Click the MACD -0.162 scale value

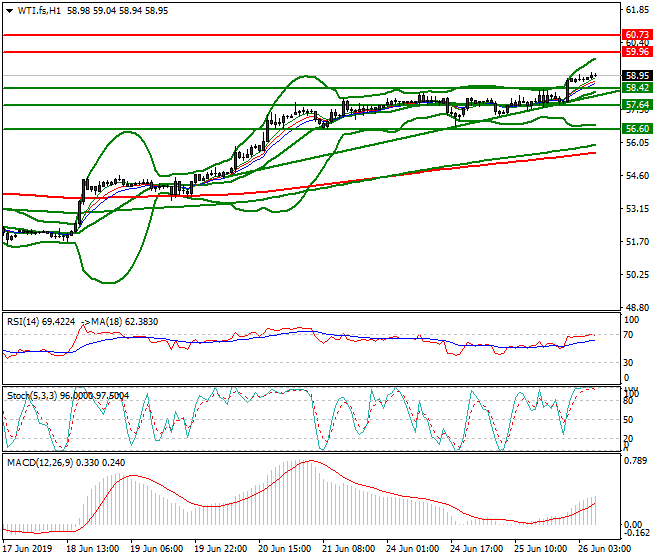coord(636,533)
